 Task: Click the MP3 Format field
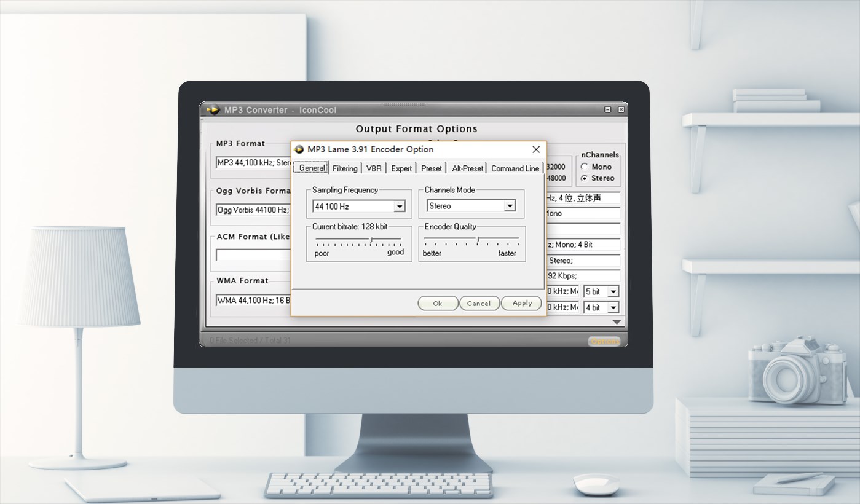click(x=253, y=163)
